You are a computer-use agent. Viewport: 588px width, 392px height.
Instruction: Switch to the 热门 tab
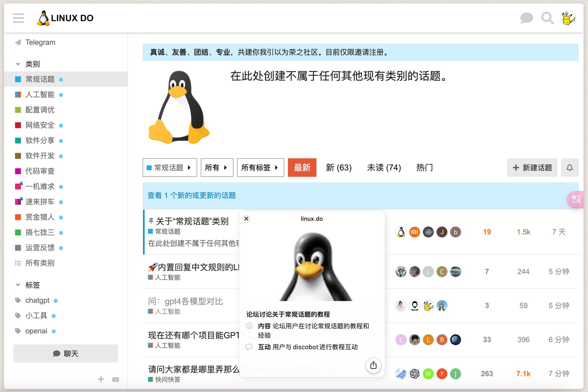click(424, 167)
